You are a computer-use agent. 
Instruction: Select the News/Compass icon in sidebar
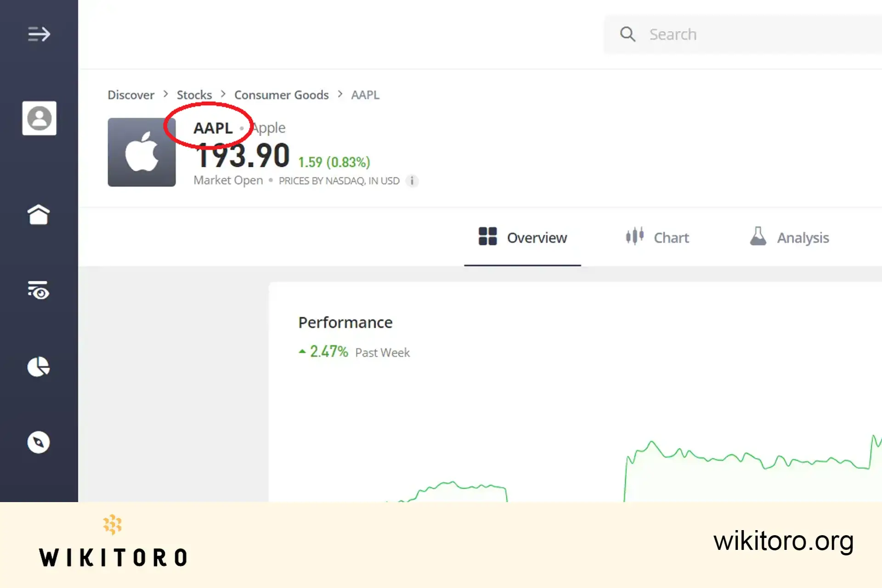click(38, 442)
